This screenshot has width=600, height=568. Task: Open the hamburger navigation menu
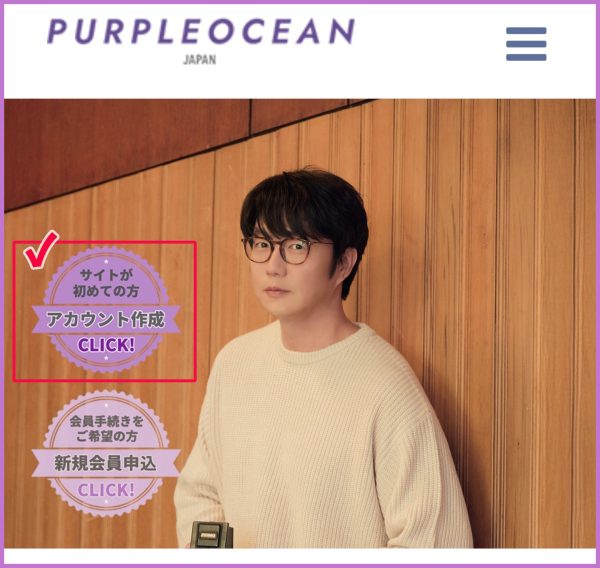[x=526, y=44]
